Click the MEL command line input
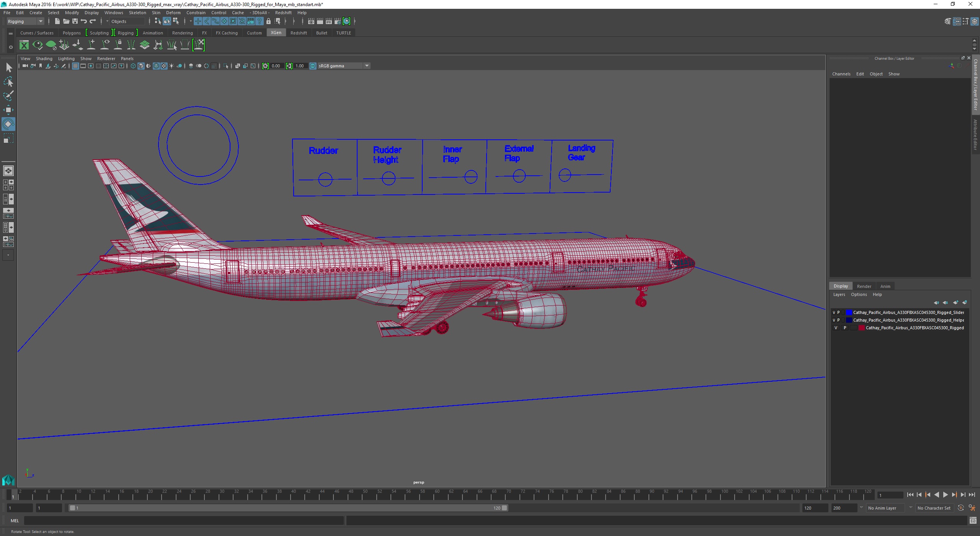 point(184,521)
